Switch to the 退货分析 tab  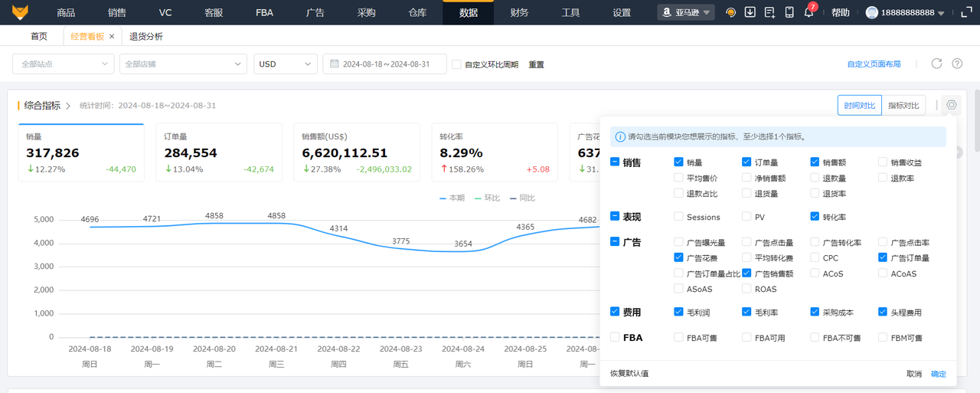click(145, 37)
